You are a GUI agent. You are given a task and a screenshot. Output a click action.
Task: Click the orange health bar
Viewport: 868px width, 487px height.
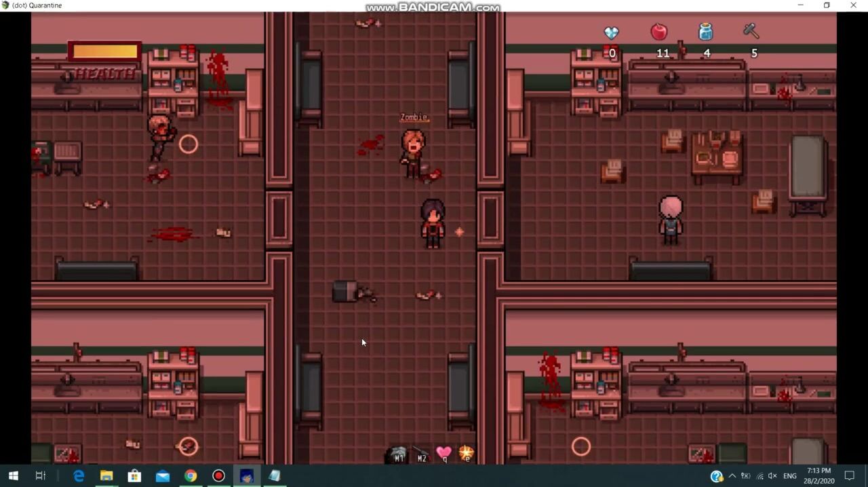pyautogui.click(x=105, y=52)
